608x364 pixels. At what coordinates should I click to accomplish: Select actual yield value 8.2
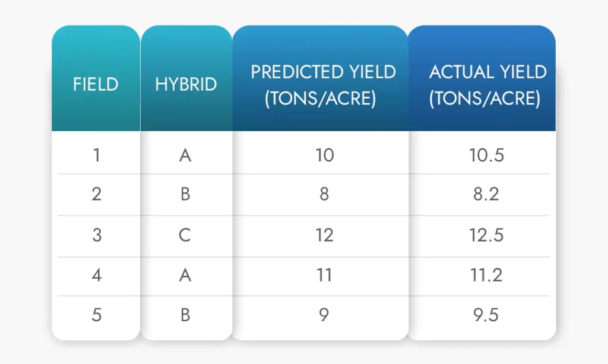point(486,194)
